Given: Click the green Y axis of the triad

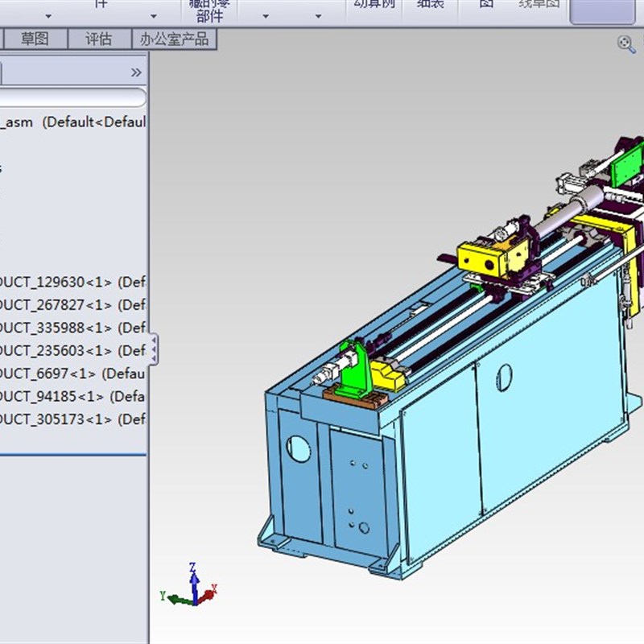Looking at the screenshot, I should point(175,599).
